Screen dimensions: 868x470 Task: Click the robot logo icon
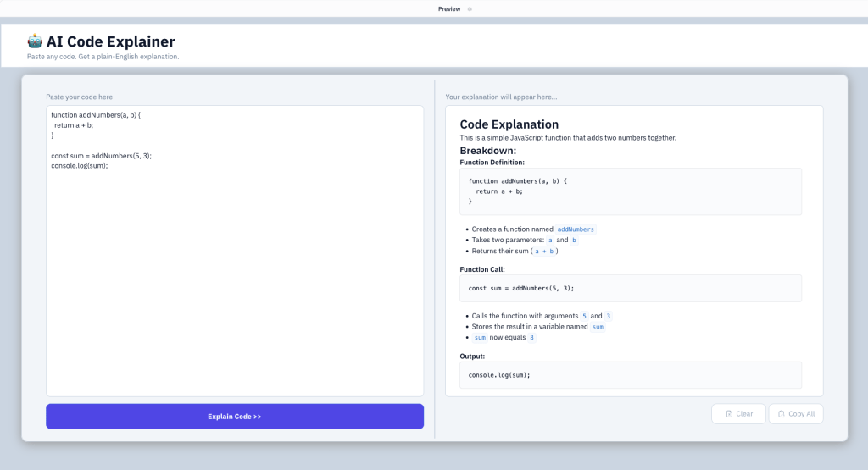[35, 41]
